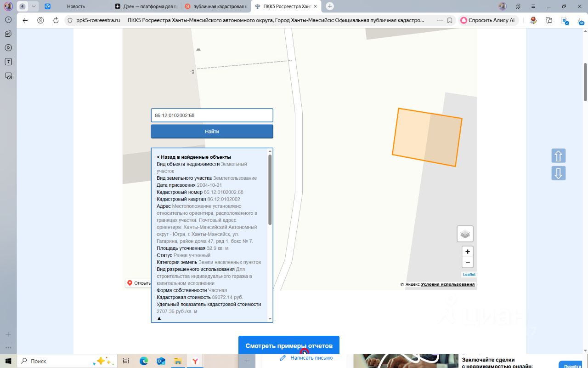Open Условия использования link on the map
The image size is (588, 368).
tap(448, 284)
